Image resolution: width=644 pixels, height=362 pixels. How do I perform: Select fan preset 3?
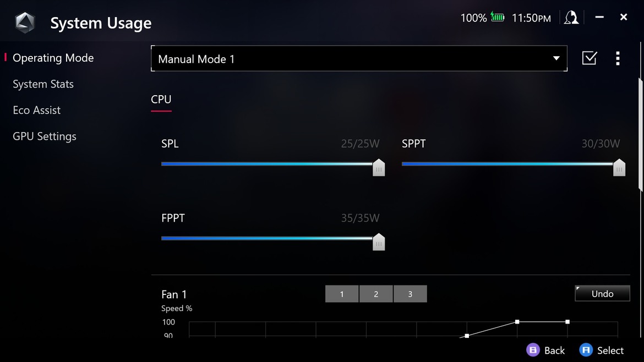click(410, 294)
